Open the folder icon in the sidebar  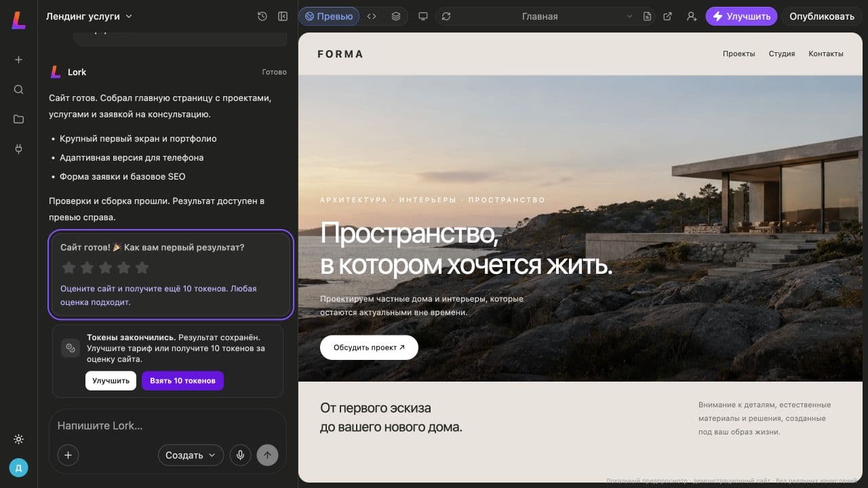point(18,119)
